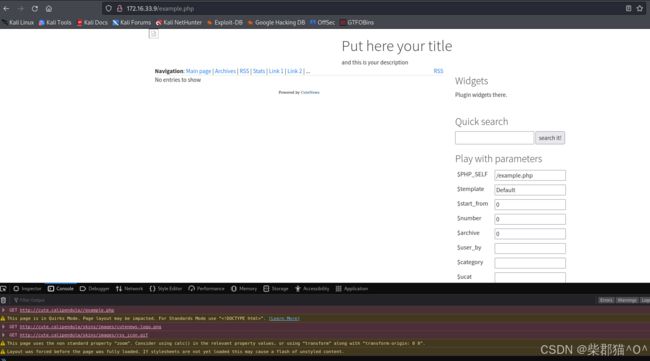Click the Link 2 navigation link
The height and width of the screenshot is (361, 650).
tap(294, 71)
